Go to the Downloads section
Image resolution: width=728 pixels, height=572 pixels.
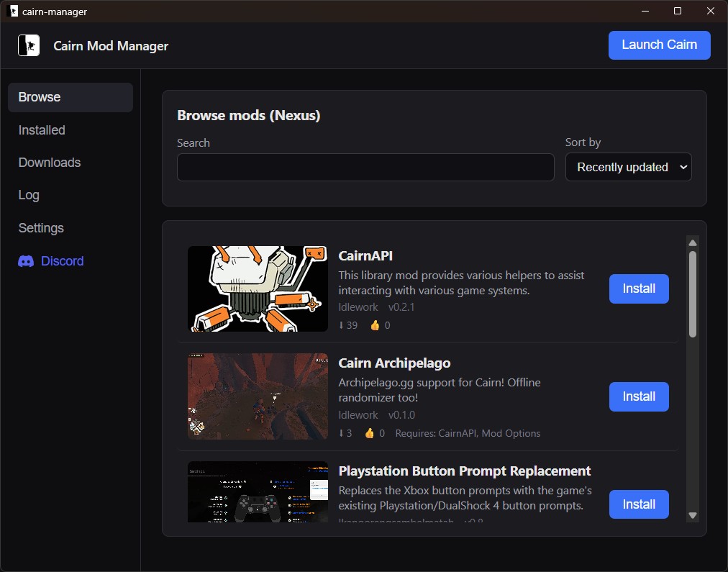[50, 163]
